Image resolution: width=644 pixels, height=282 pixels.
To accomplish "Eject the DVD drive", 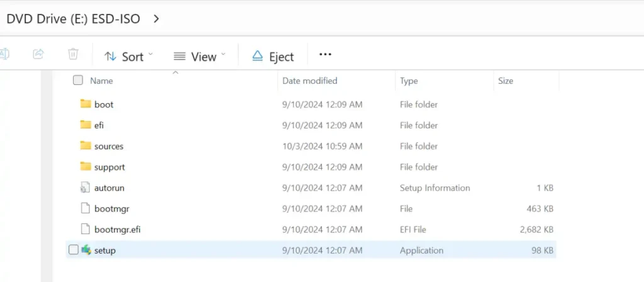I will (x=273, y=56).
